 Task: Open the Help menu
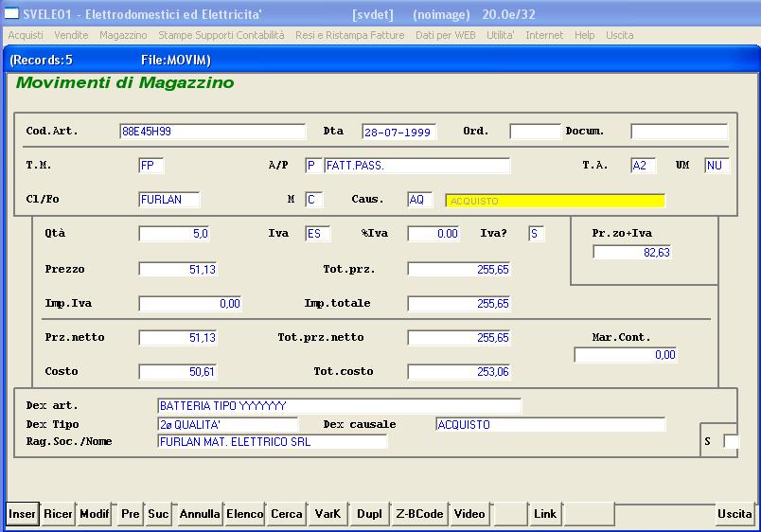(584, 35)
